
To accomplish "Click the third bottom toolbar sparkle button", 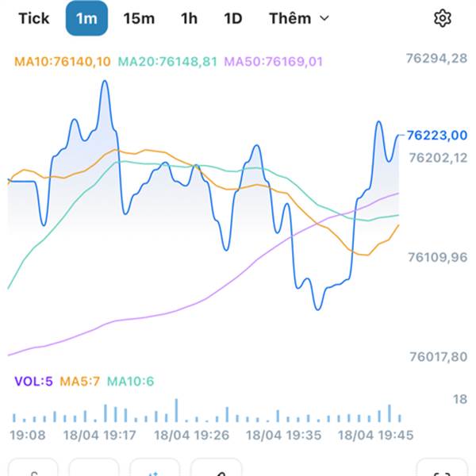I will point(154,469).
